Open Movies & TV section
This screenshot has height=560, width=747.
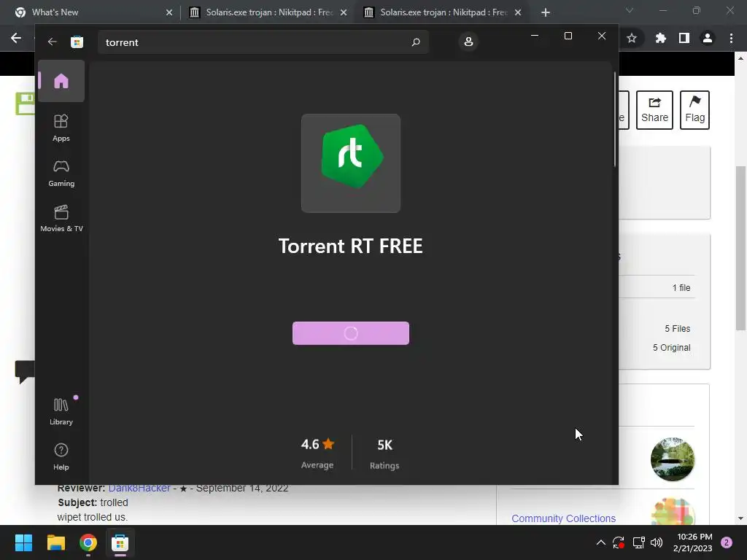click(x=61, y=218)
